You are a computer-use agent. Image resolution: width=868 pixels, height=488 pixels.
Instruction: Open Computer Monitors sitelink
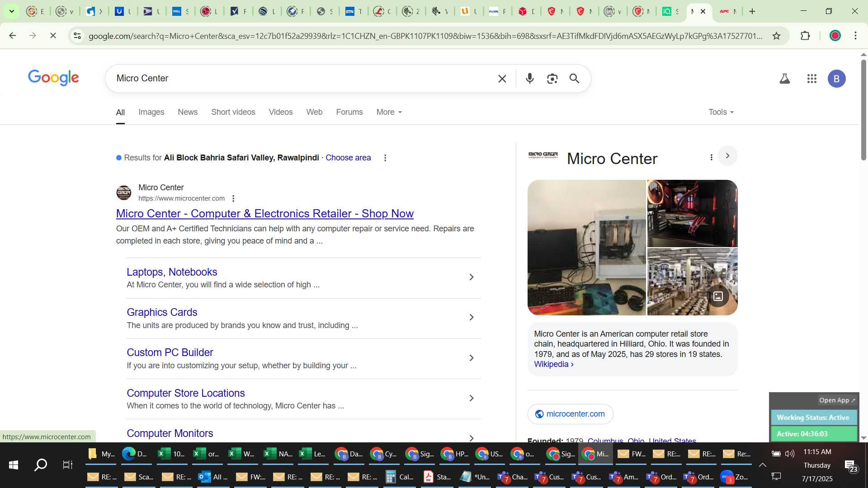click(x=170, y=433)
